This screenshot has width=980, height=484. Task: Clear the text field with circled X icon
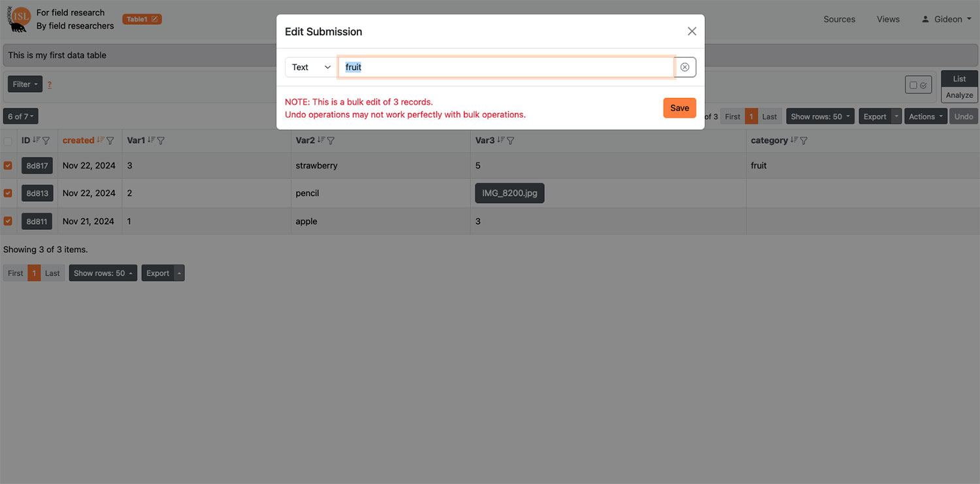(x=685, y=67)
